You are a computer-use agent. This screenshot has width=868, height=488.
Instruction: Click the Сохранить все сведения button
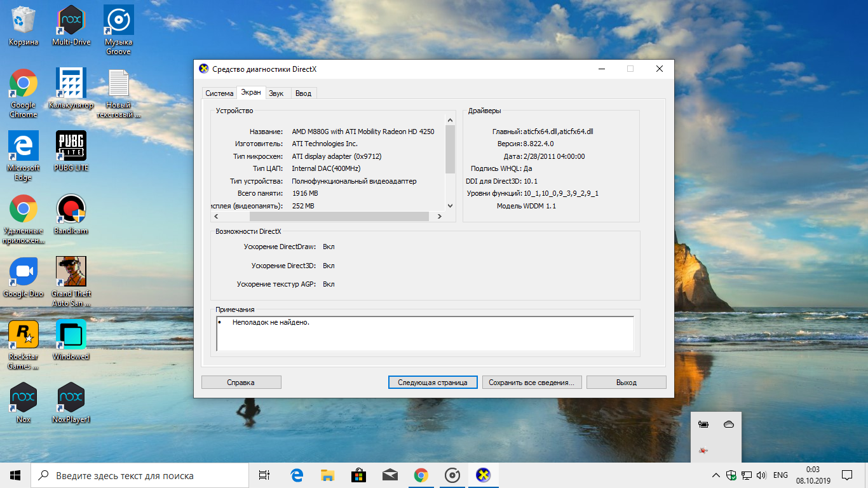pyautogui.click(x=531, y=383)
